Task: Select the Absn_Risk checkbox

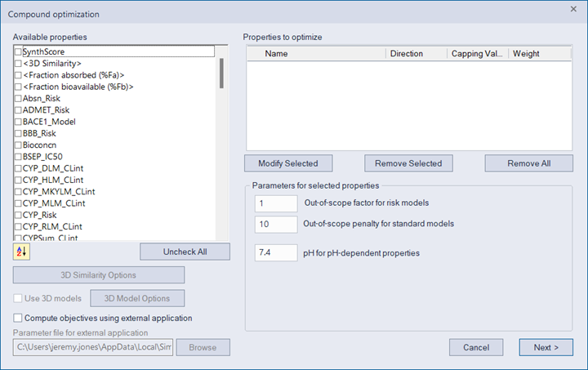Action: [18, 98]
